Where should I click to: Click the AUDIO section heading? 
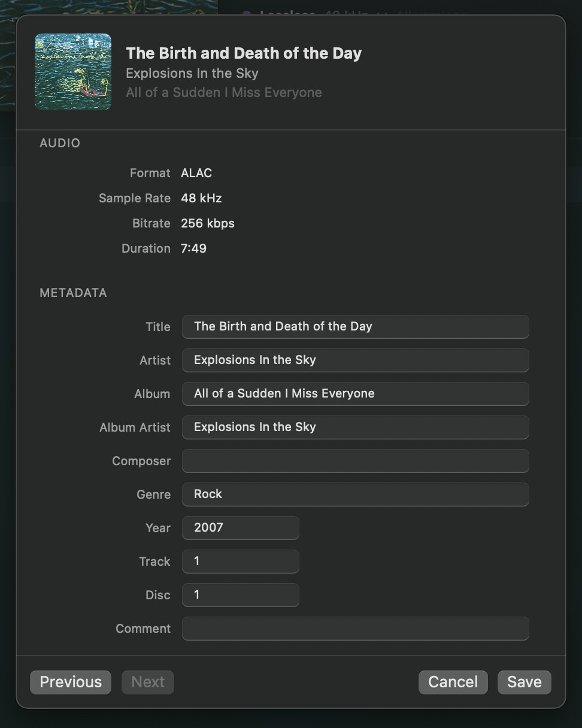60,143
